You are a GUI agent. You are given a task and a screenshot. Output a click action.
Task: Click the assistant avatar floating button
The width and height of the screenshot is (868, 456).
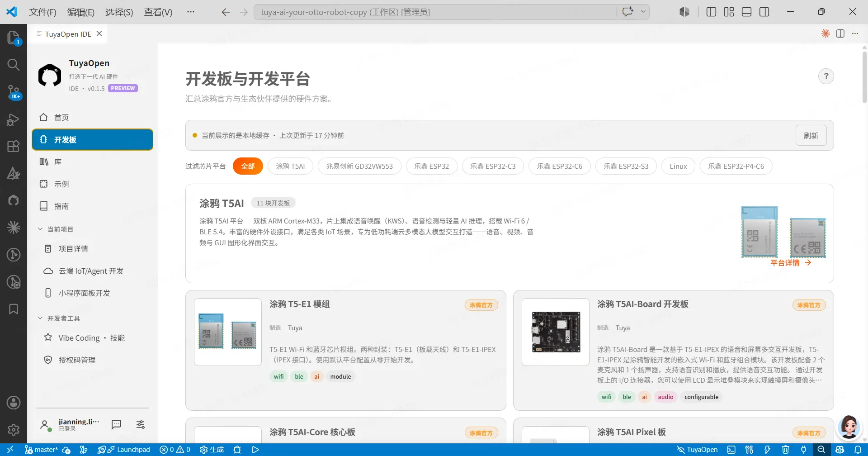(x=849, y=427)
